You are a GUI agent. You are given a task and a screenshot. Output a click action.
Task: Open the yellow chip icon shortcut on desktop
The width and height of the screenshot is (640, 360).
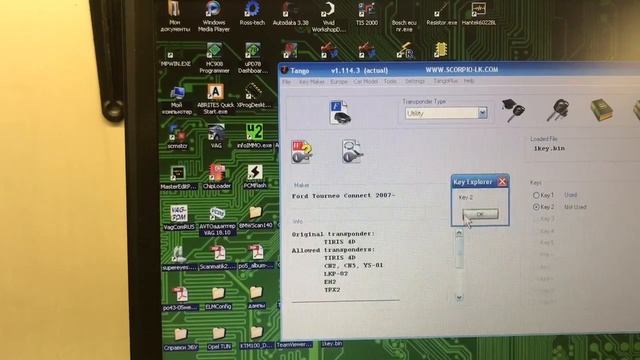point(440,50)
